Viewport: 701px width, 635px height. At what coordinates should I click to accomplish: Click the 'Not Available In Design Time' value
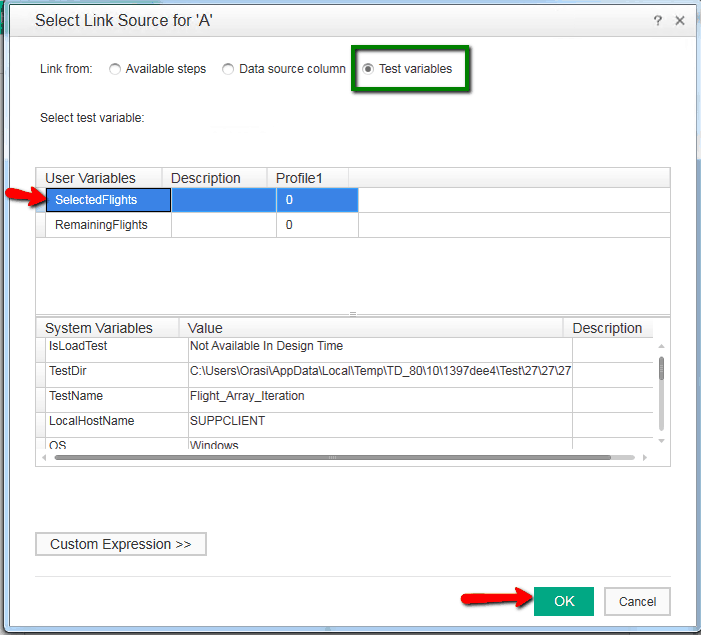point(380,350)
